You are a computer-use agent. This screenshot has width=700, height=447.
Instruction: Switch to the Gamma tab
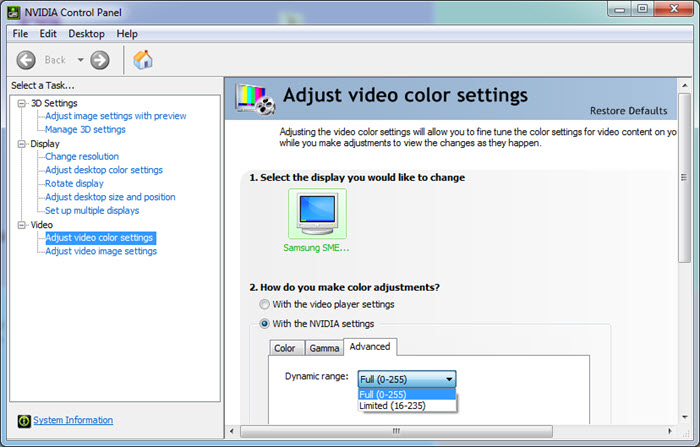point(324,348)
